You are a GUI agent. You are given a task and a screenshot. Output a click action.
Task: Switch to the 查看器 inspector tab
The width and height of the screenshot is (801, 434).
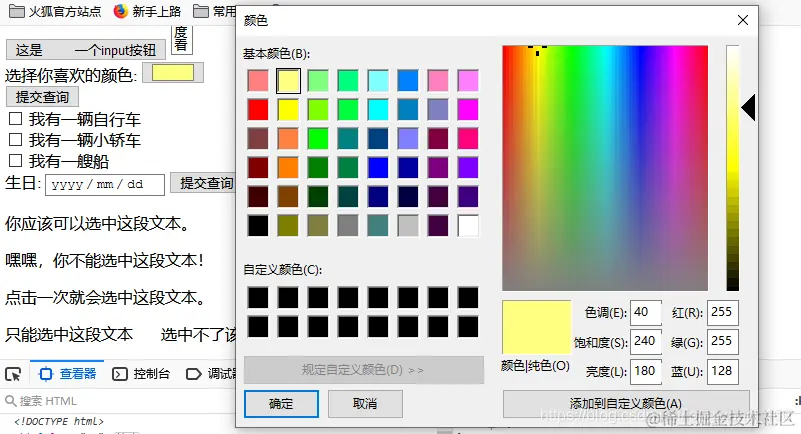[x=68, y=374]
